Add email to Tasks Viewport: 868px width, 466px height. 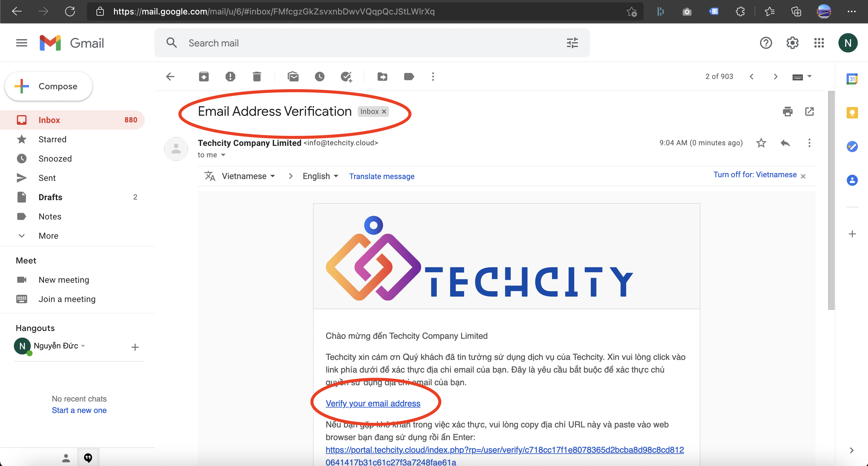[346, 77]
